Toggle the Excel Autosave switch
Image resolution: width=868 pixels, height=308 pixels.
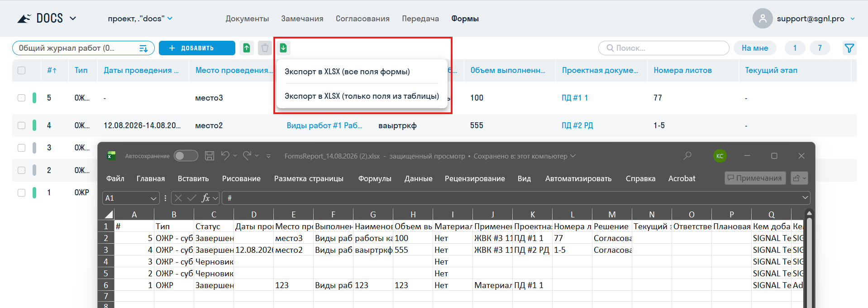[186, 156]
